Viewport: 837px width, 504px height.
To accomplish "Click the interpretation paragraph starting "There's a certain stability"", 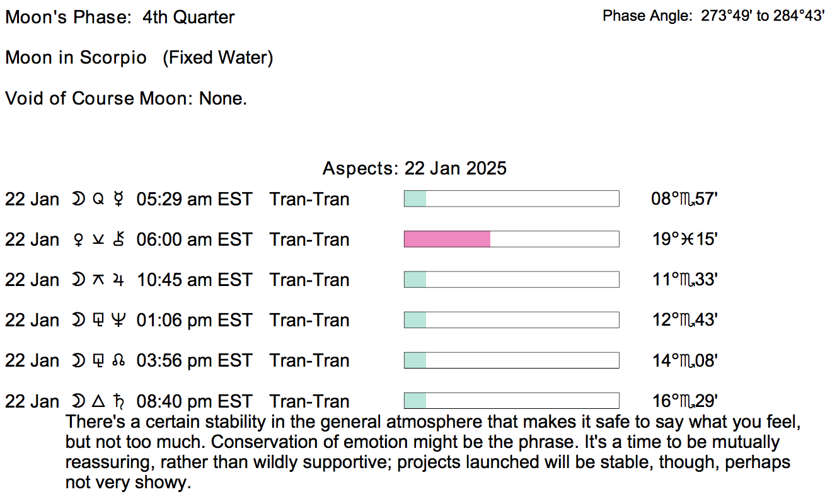I will tap(429, 452).
